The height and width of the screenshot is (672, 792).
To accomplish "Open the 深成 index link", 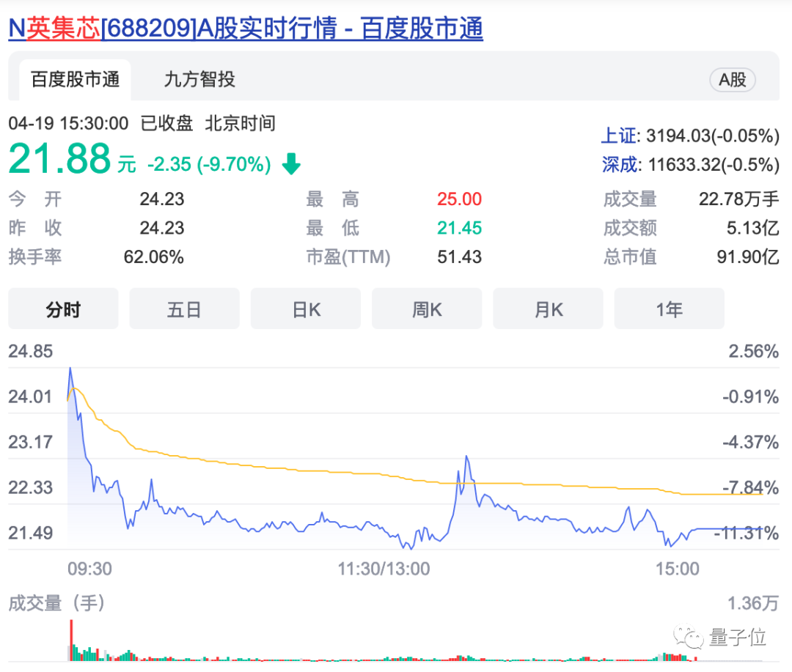I will [619, 165].
